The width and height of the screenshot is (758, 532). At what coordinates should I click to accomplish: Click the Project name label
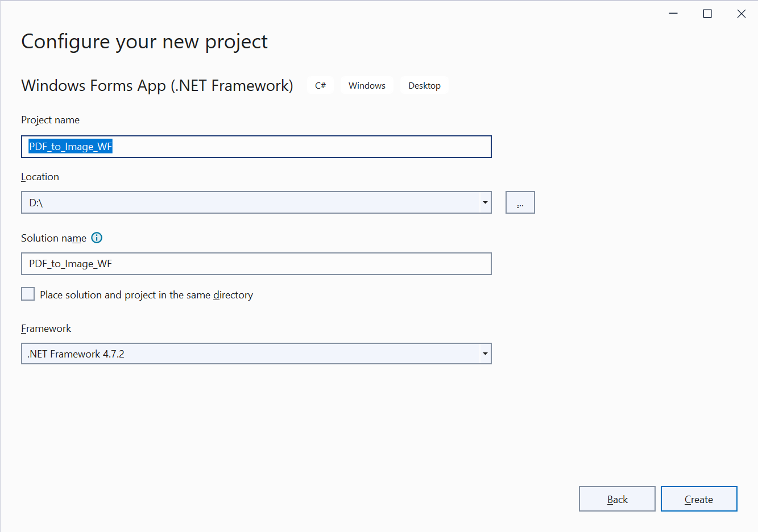tap(50, 120)
